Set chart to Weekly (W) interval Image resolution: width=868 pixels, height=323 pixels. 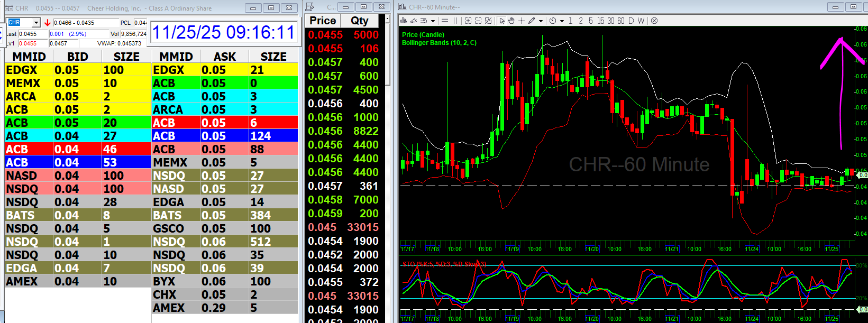click(x=641, y=21)
